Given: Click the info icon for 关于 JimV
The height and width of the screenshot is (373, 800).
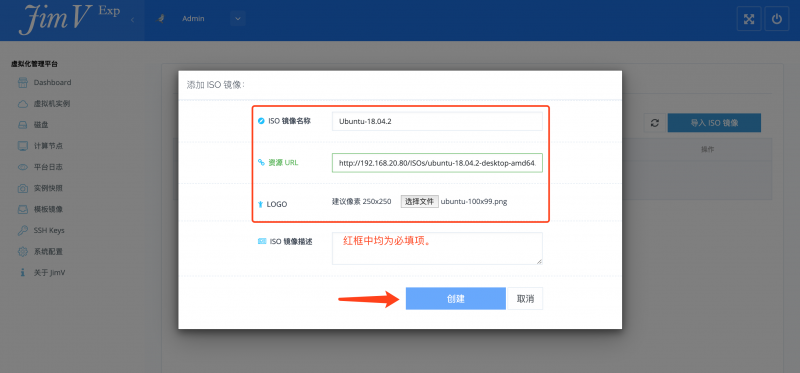Looking at the screenshot, I should 22,272.
